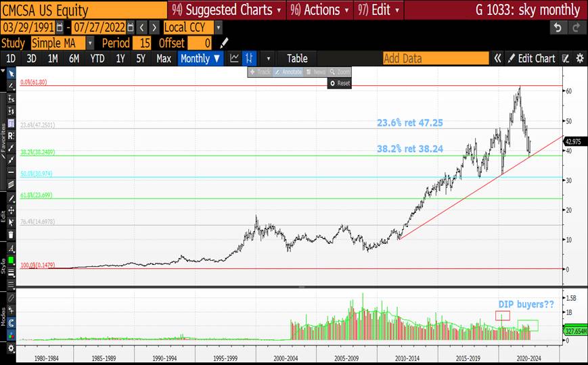Open the start date calendar picker
Image resolution: width=588 pixels, height=365 pixels.
click(x=60, y=27)
